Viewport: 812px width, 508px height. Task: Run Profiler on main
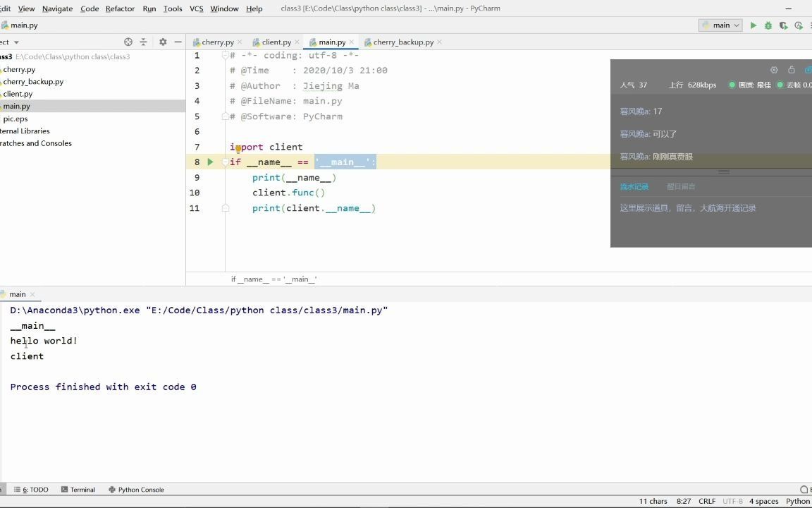797,25
